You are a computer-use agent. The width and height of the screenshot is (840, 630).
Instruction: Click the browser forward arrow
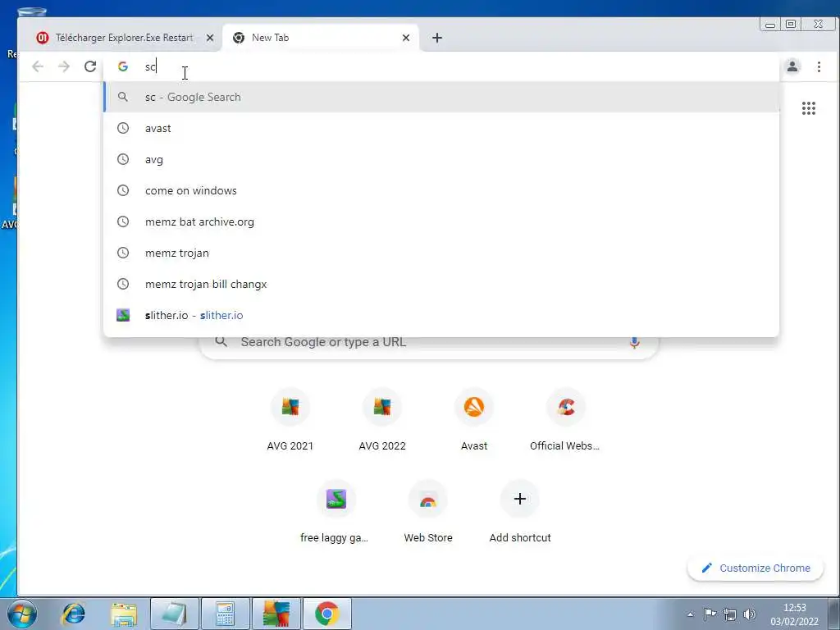[64, 66]
